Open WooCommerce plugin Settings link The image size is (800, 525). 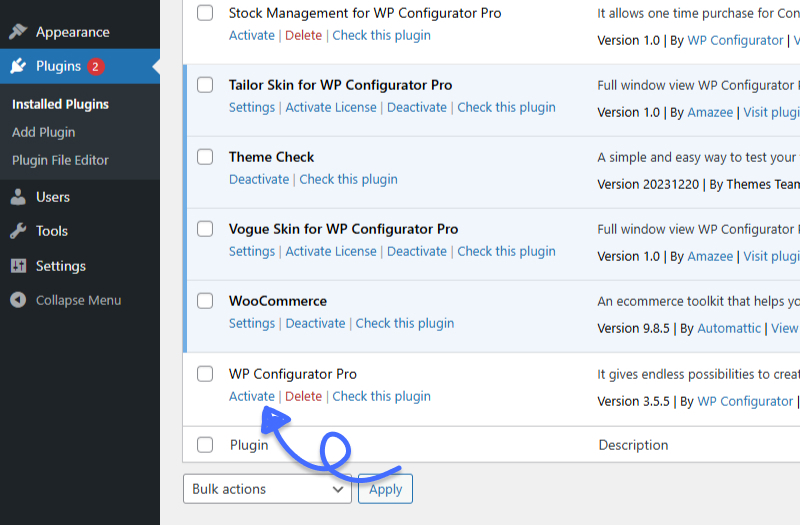tap(252, 323)
